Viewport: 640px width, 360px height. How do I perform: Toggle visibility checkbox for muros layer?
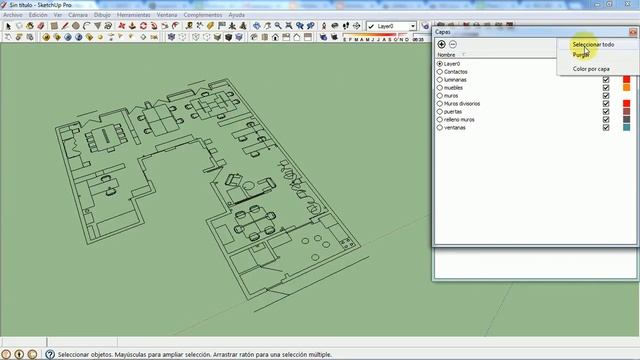pos(606,96)
